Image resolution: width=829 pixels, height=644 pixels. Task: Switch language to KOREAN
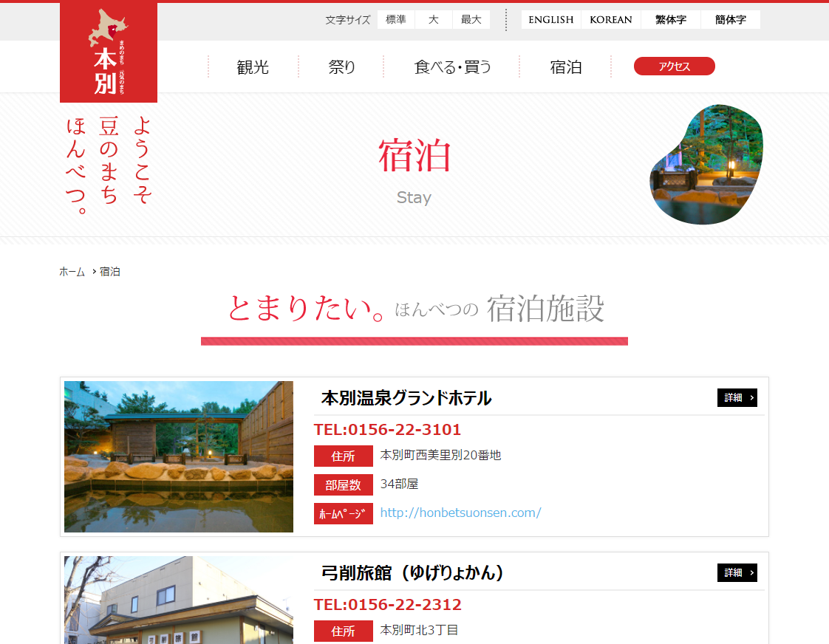(x=610, y=19)
